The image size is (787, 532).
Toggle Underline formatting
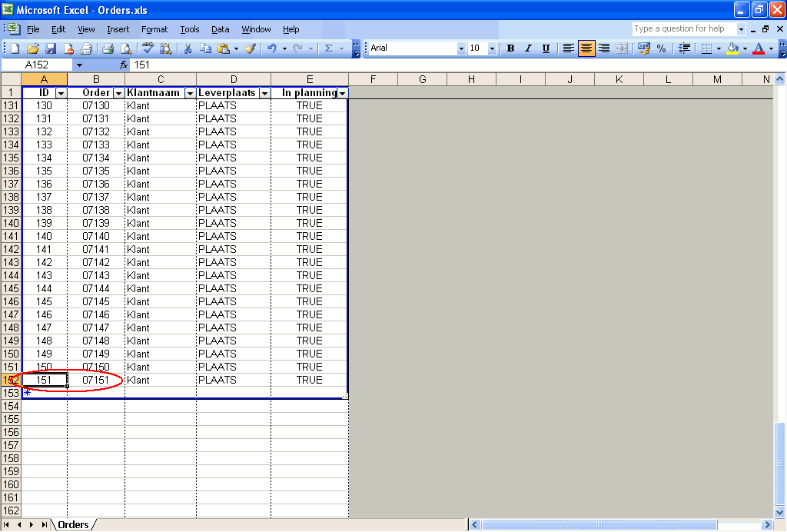tap(546, 48)
